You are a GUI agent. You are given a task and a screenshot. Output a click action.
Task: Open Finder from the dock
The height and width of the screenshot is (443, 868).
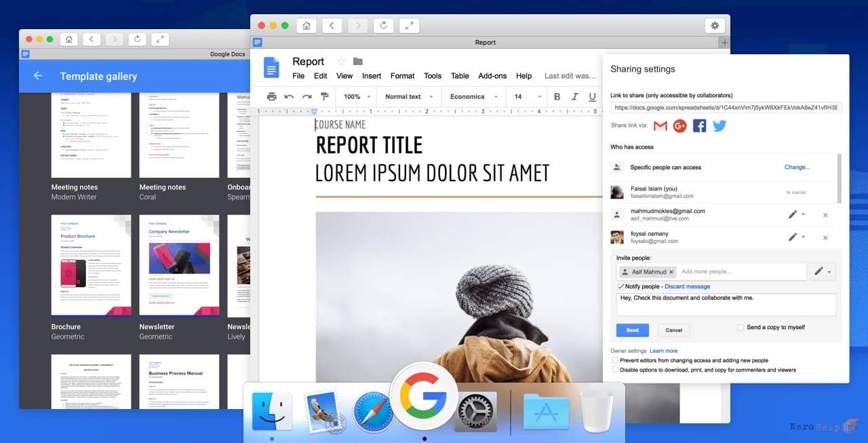(272, 411)
